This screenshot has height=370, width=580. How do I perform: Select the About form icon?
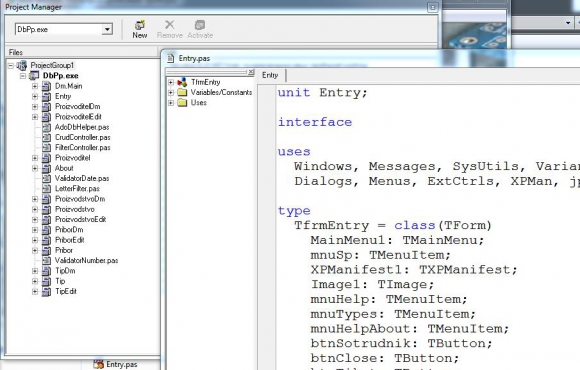46,168
